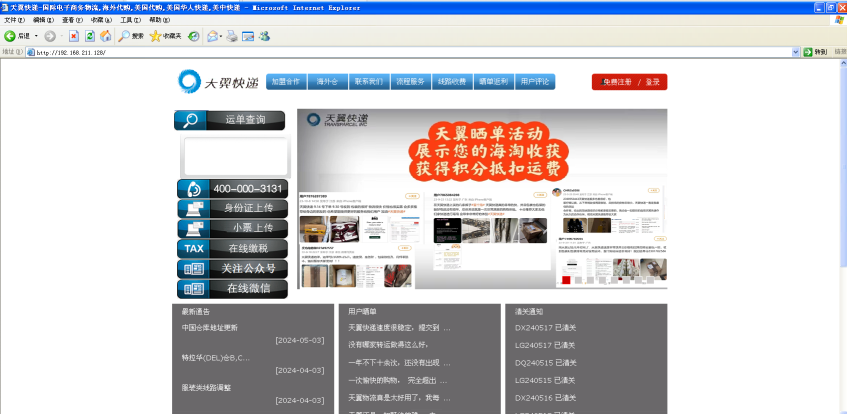Click the page icon in address bar
847x414 pixels.
31,52
